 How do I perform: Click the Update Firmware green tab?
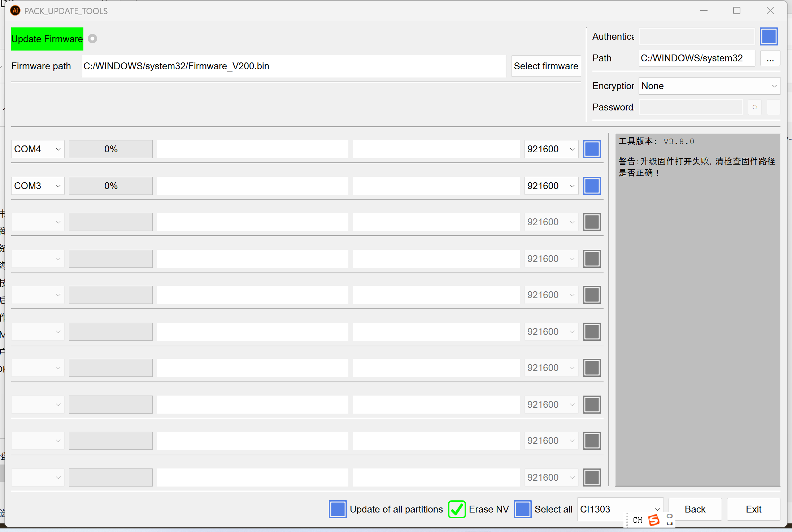tap(47, 39)
